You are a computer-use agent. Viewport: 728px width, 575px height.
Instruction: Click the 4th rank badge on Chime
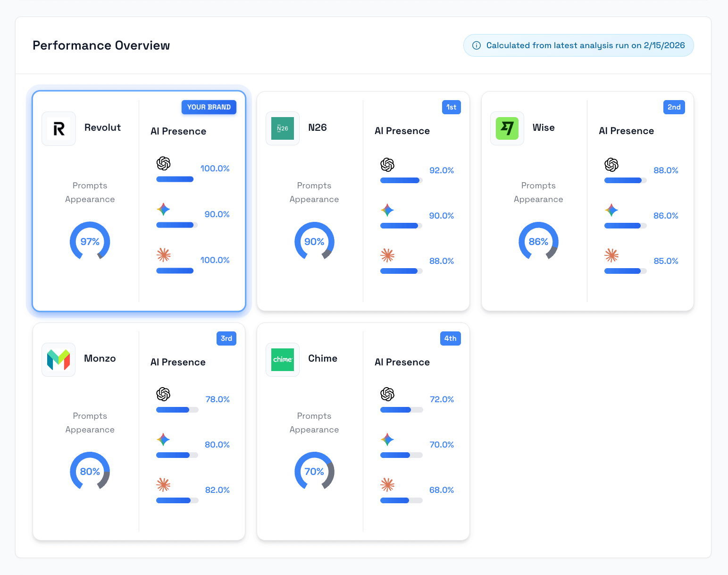[450, 338]
